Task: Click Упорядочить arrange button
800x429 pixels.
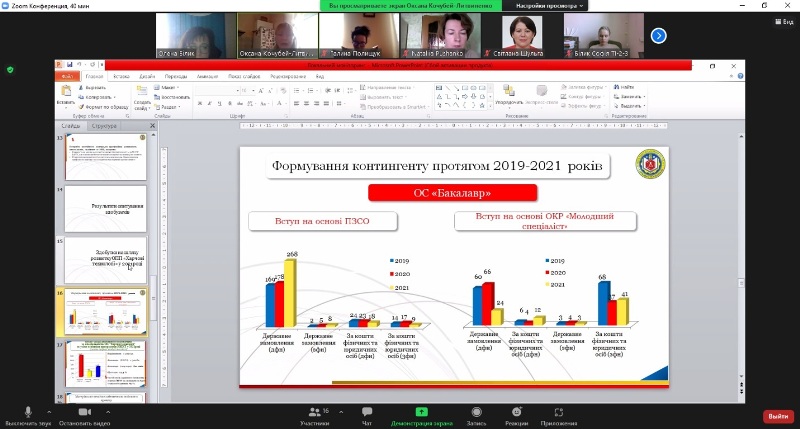Action: pos(509,95)
